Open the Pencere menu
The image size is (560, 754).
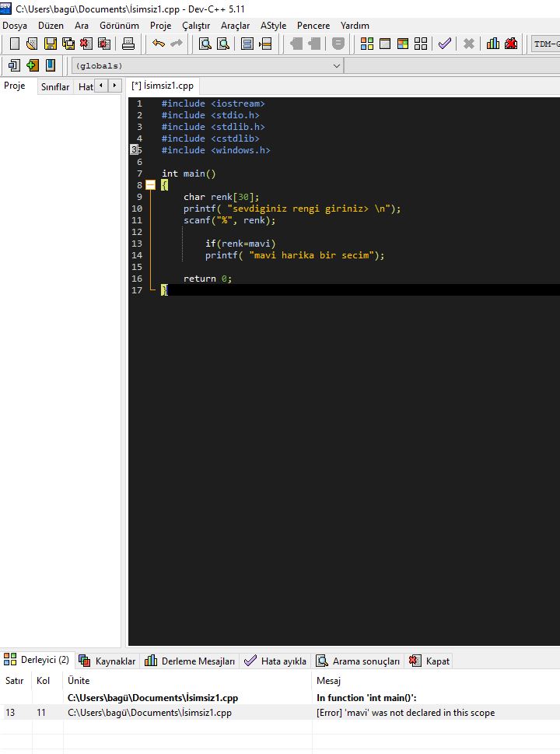pos(313,26)
